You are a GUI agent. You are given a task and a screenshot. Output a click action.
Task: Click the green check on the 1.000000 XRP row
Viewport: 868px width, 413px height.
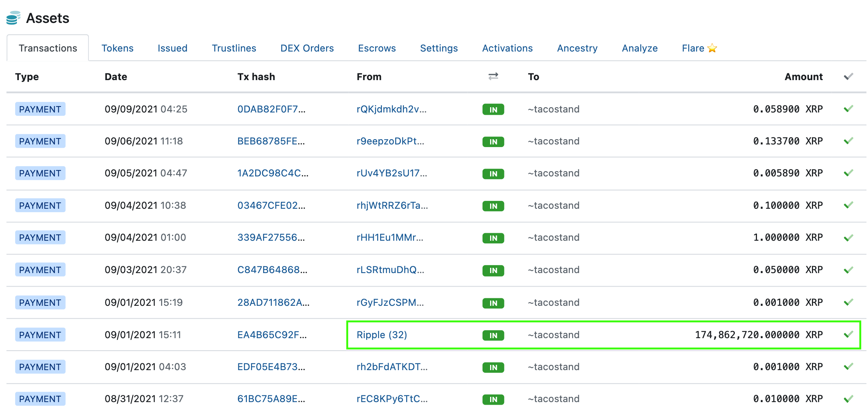coord(848,238)
